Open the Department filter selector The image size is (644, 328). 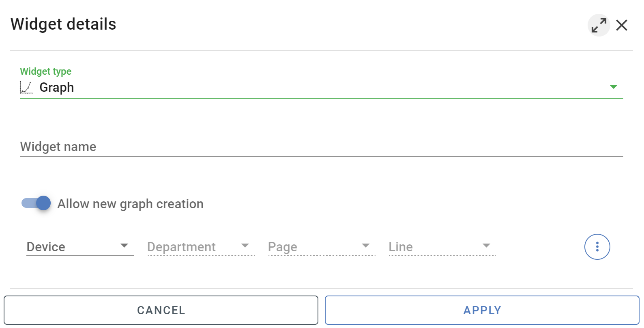[x=182, y=246]
